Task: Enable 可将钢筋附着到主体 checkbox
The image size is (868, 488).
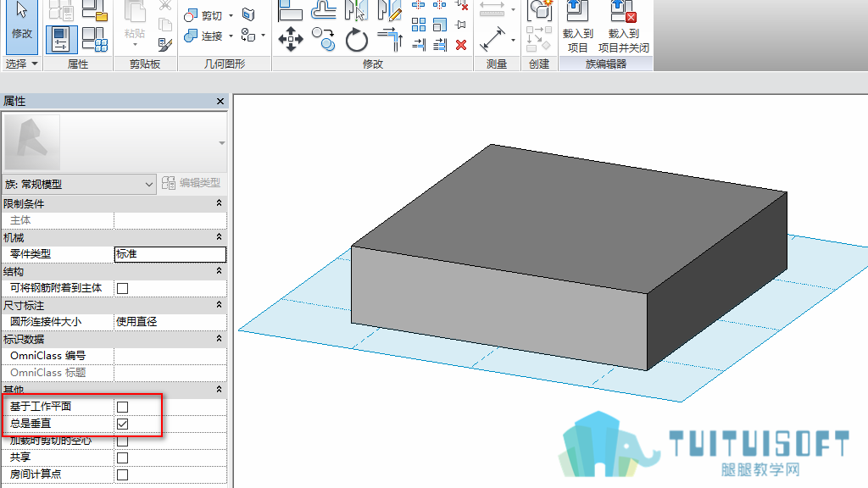Action: click(x=122, y=288)
